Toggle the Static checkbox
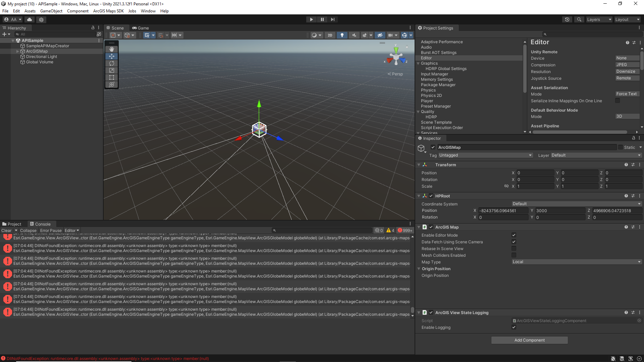This screenshot has width=644, height=362. pyautogui.click(x=621, y=147)
